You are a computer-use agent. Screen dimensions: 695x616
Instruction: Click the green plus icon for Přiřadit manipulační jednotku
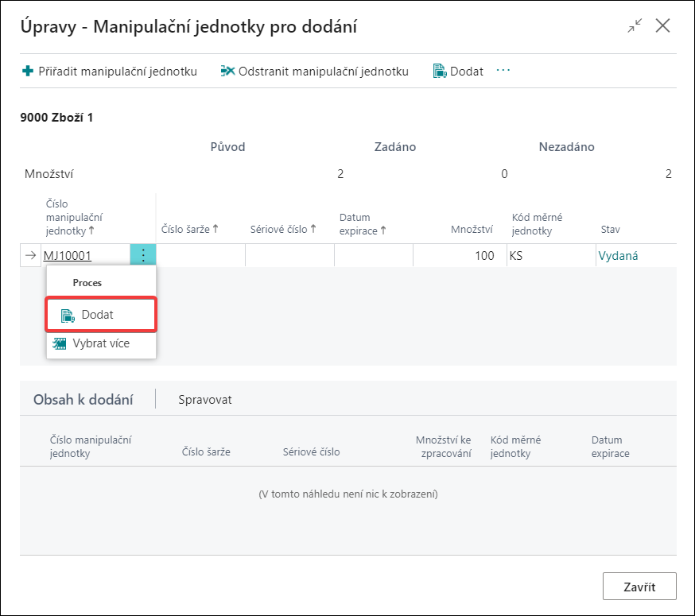(x=28, y=71)
